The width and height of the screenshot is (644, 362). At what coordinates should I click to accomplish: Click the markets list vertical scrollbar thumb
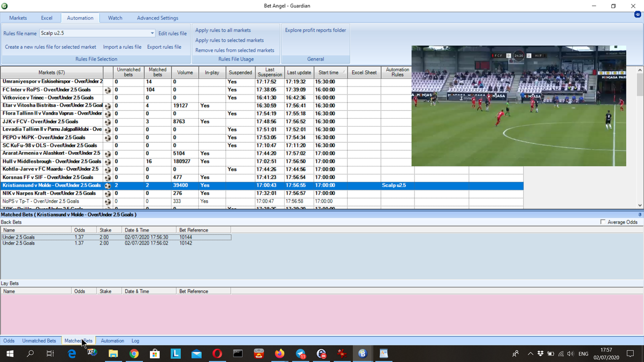pyautogui.click(x=640, y=83)
